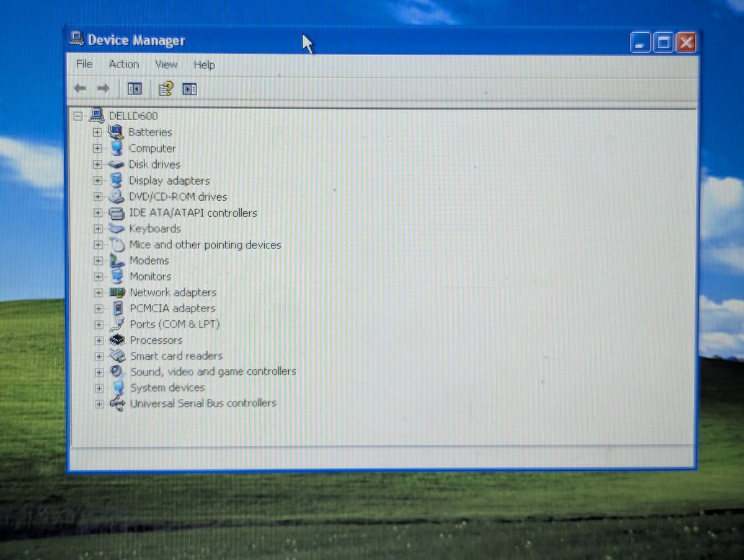Click the Smart card readers icon

118,356
